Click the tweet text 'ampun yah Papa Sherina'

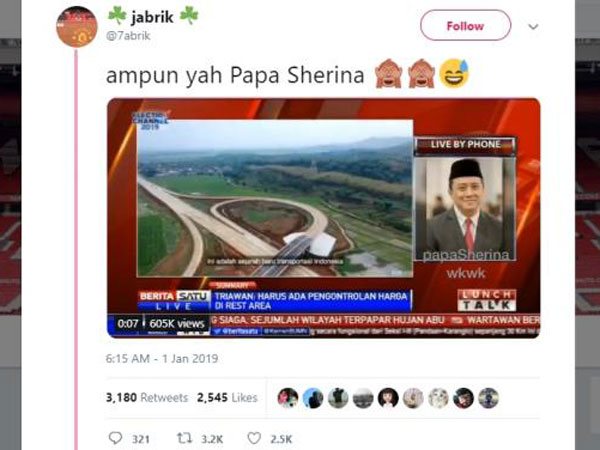[x=235, y=75]
